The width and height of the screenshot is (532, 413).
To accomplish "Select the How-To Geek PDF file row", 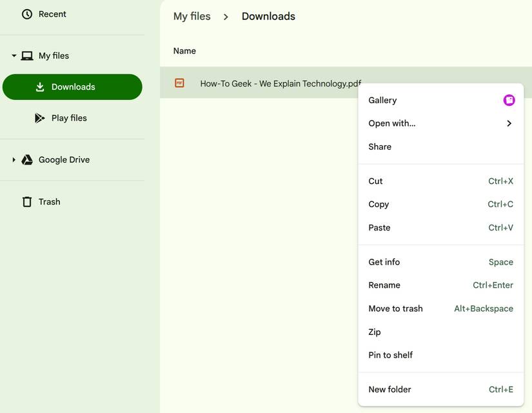I will [346, 83].
